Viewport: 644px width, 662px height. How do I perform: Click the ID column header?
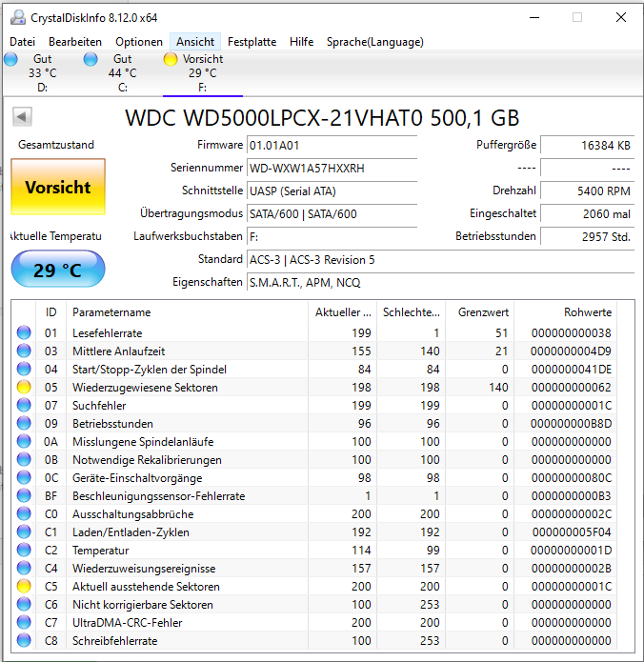click(51, 312)
